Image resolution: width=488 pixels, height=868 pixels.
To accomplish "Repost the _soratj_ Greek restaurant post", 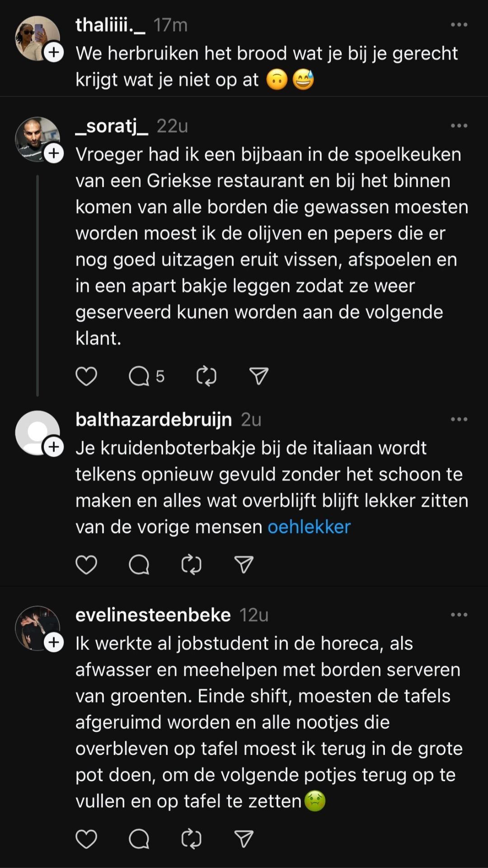I will tap(206, 376).
